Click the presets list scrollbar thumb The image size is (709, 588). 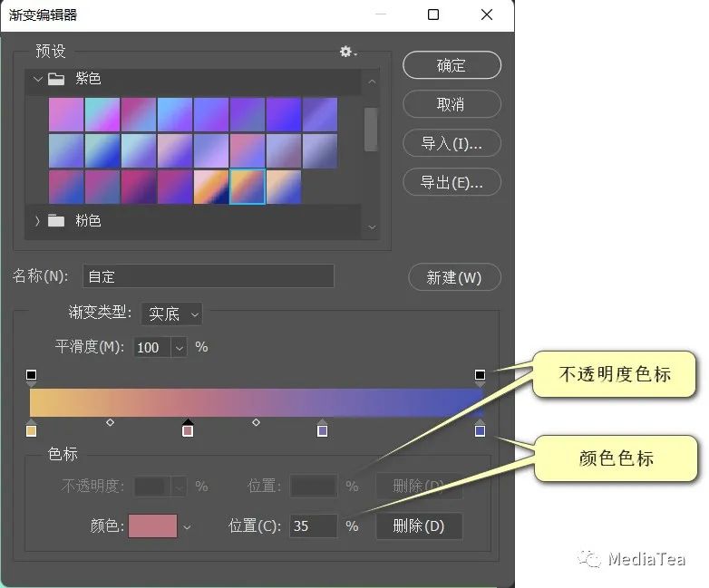(371, 130)
